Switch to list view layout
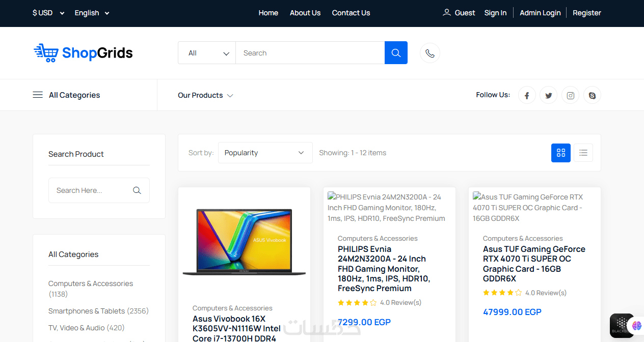The width and height of the screenshot is (644, 342). [583, 153]
